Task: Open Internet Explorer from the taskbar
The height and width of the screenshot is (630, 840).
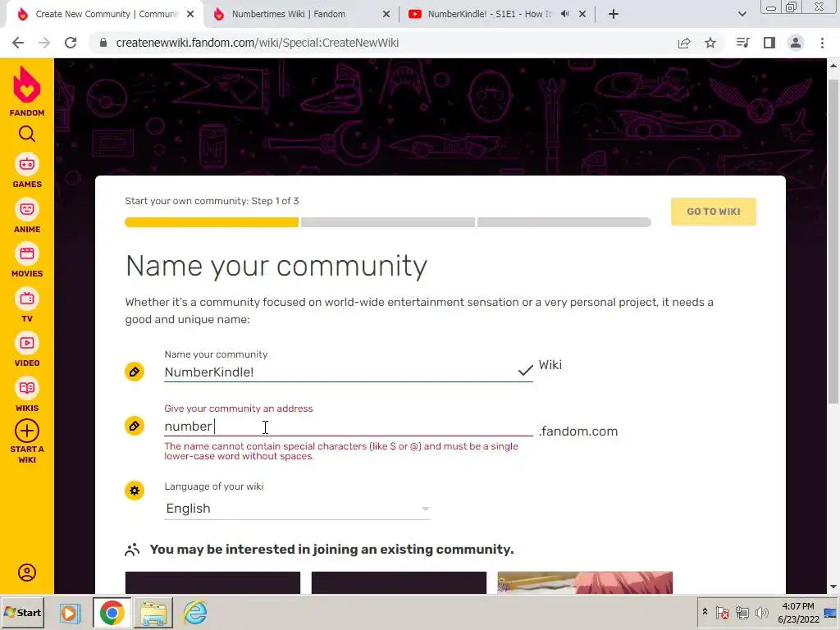Action: [195, 612]
